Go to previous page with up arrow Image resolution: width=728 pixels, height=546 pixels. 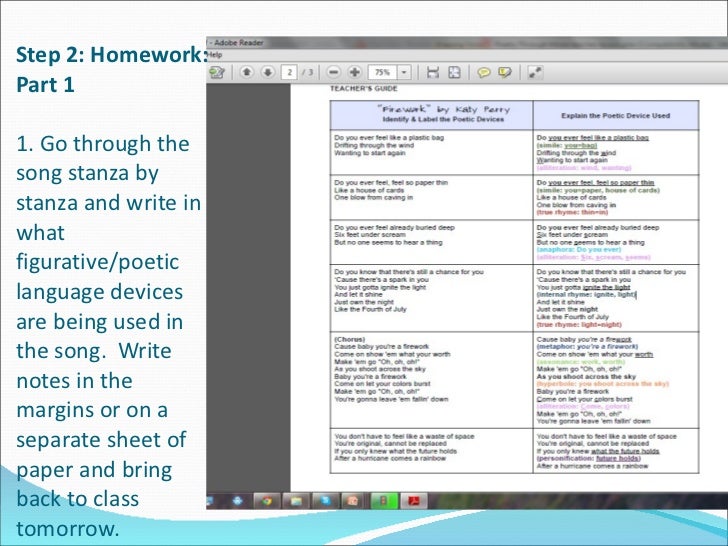pyautogui.click(x=247, y=72)
